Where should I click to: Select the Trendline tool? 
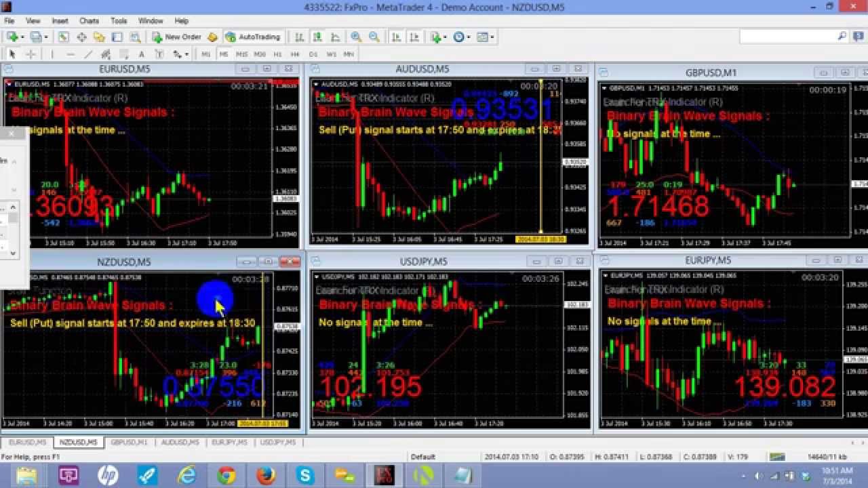tap(89, 54)
